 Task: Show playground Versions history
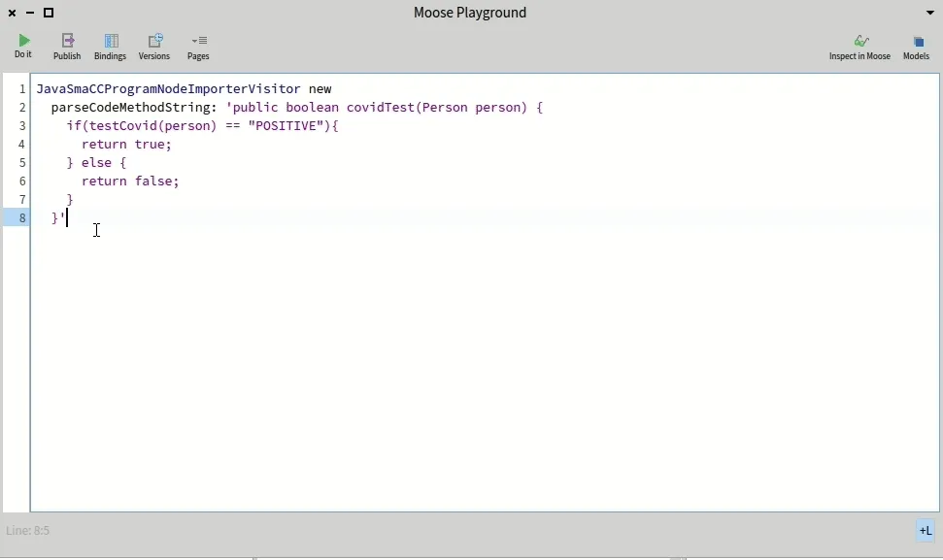(x=154, y=47)
